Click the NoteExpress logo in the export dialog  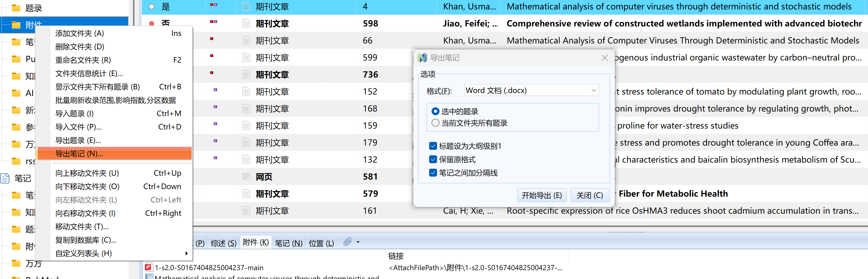422,57
